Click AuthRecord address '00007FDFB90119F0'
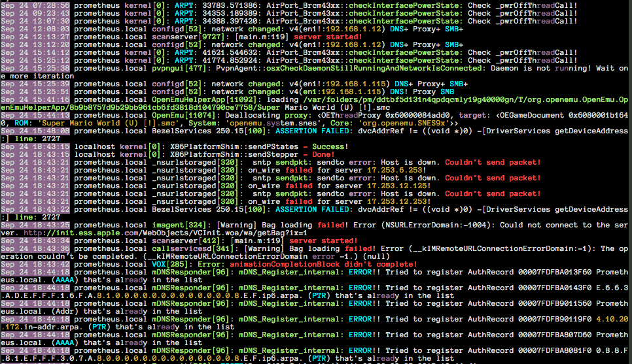This screenshot has width=632, height=364. tap(555, 320)
